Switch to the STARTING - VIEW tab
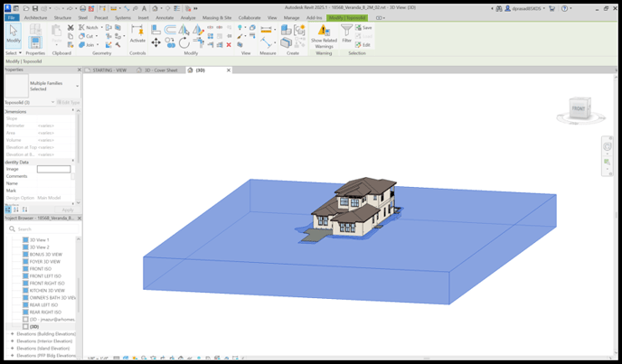The image size is (622, 364). point(109,70)
